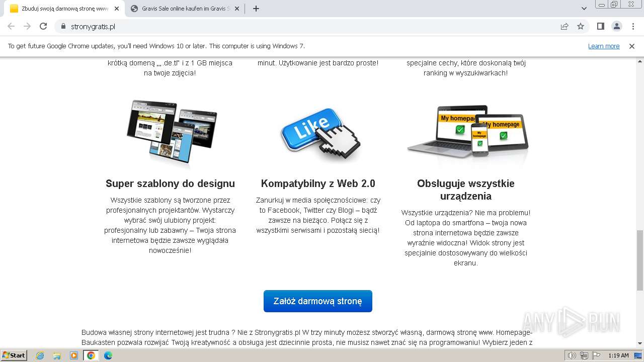This screenshot has height=362, width=644.
Task: Select the Zbuduj swoją darmową stronę tab
Action: click(x=65, y=9)
